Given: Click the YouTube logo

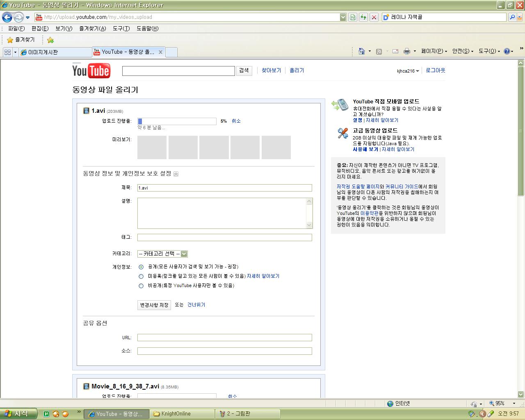Looking at the screenshot, I should [91, 71].
